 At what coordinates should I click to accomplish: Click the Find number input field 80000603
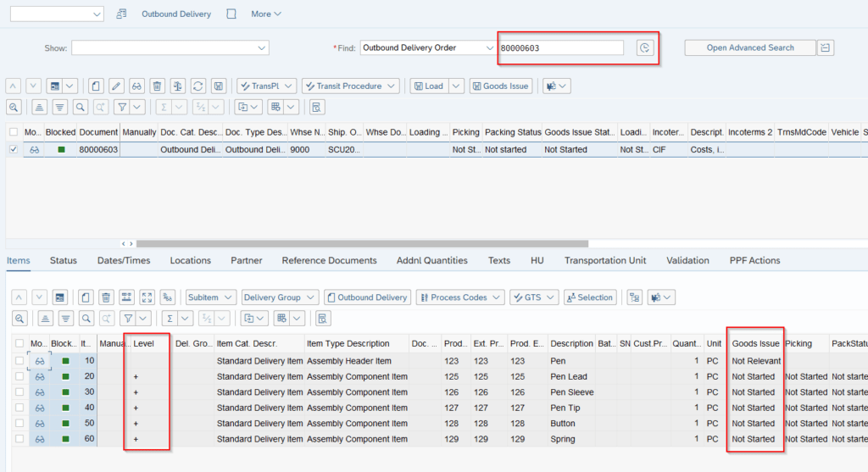[561, 48]
